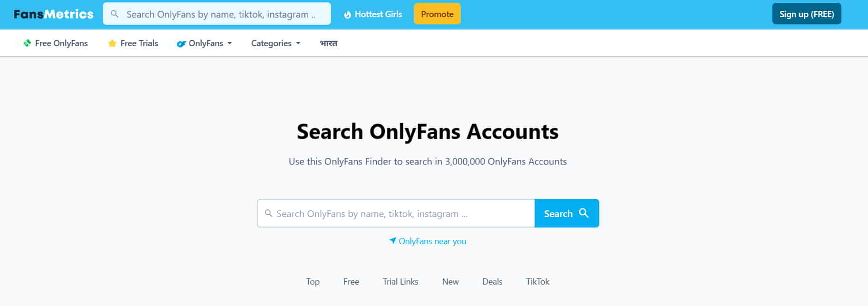Click the magnifier icon in top search bar
The image size is (868, 306).
pos(115,14)
